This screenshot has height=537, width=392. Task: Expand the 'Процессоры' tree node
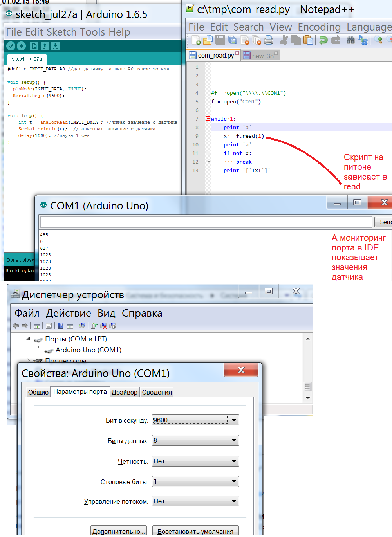pos(28,360)
